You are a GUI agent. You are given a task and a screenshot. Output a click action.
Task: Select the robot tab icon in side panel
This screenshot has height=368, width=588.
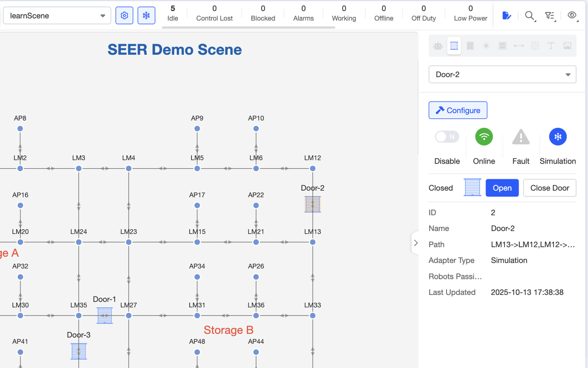click(x=438, y=46)
